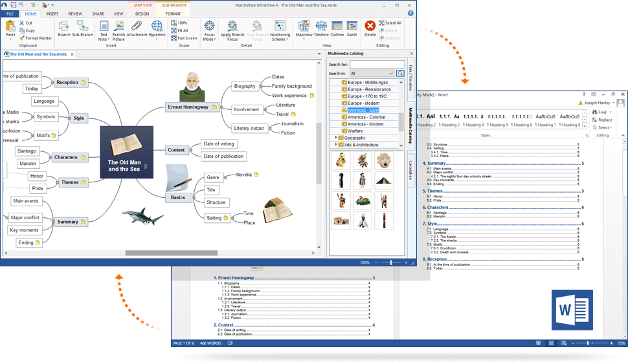This screenshot has height=364, width=628.
Task: Insert a new Branch
Action: point(64,29)
